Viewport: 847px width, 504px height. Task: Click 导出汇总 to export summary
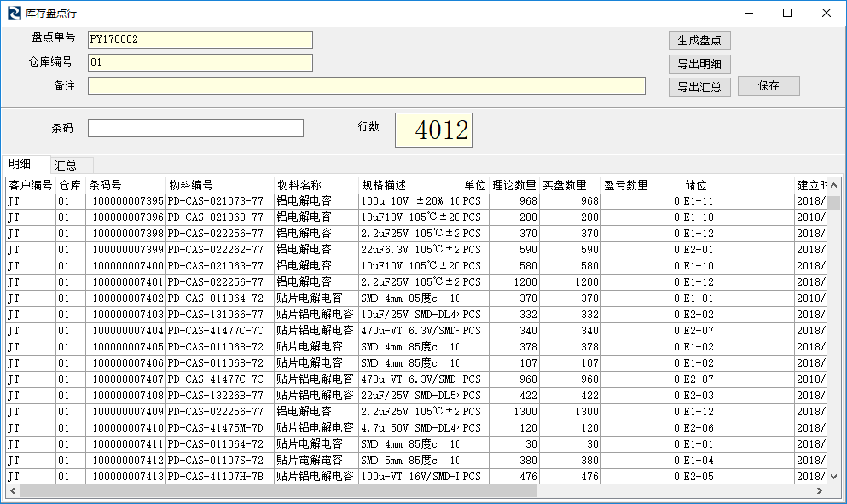coord(699,87)
